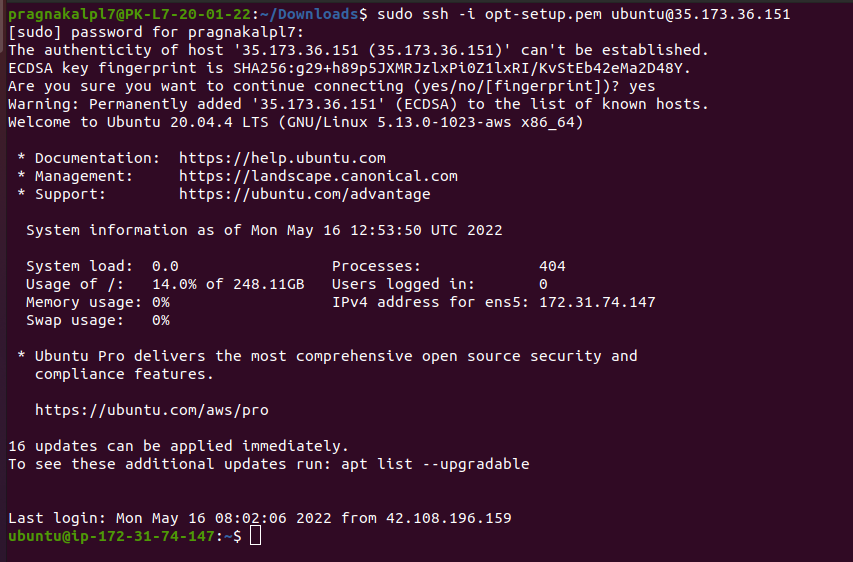The width and height of the screenshot is (853, 562).
Task: Click the 'Memory usage' line
Action: tap(97, 302)
